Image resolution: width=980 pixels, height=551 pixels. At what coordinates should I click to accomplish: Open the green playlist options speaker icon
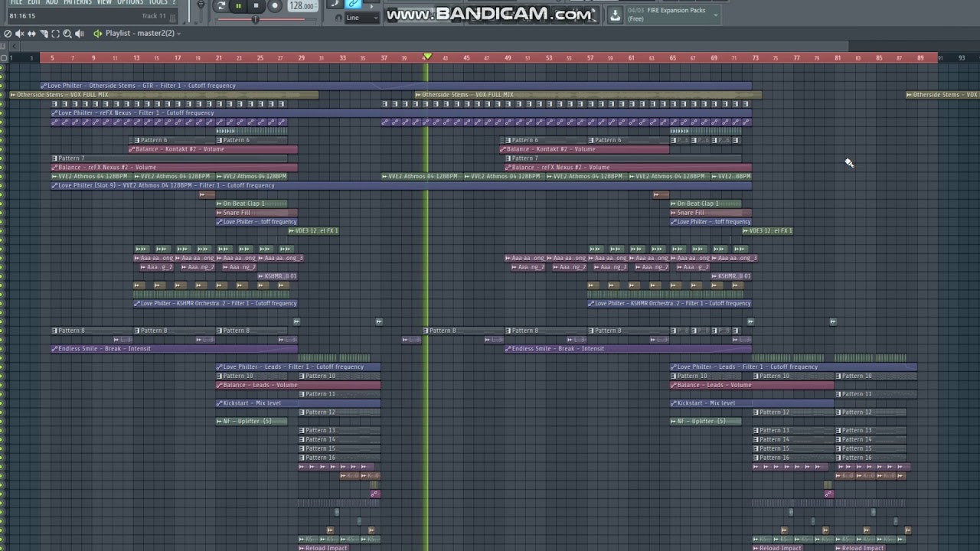click(x=97, y=34)
